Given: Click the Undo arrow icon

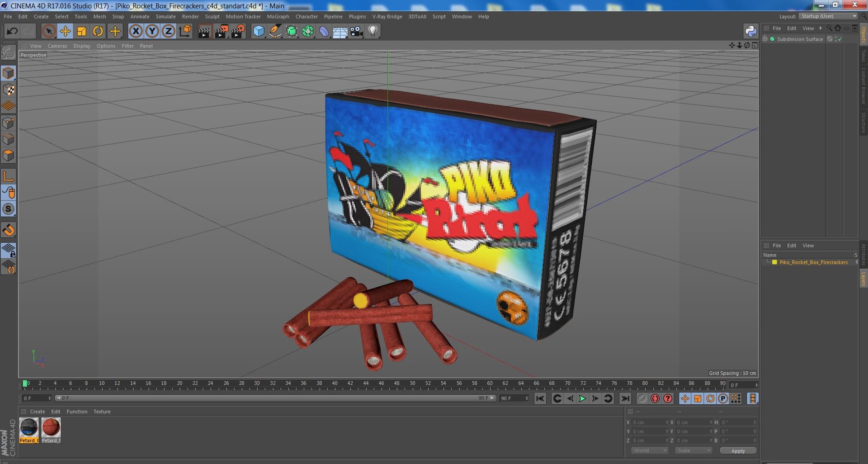Looking at the screenshot, I should [12, 31].
